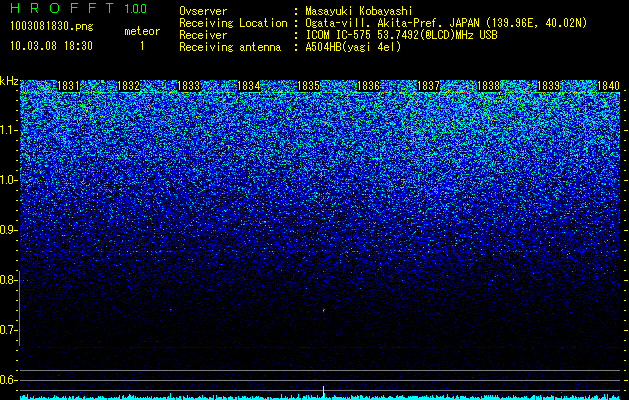Select the ICOM IC-575 receiver text
Screen dimensions: 629x400
point(401,35)
